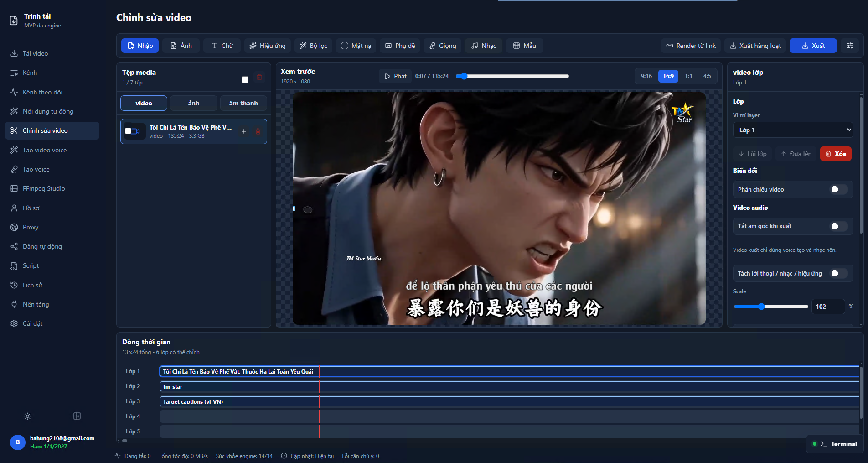The width and height of the screenshot is (868, 463).
Task: Click the Scale slider
Action: [771, 307]
